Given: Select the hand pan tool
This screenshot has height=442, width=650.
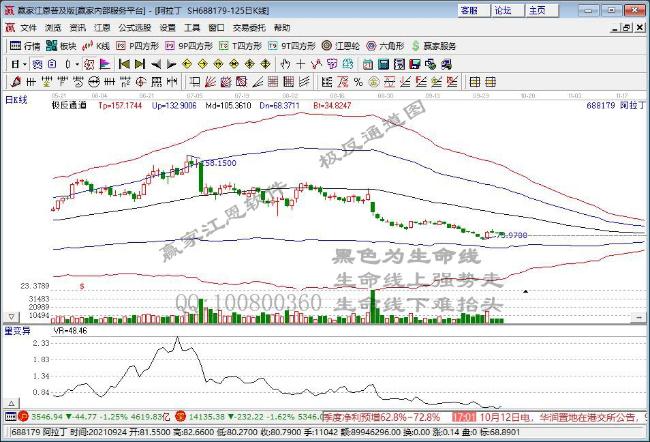Looking at the screenshot, I should click(x=285, y=64).
